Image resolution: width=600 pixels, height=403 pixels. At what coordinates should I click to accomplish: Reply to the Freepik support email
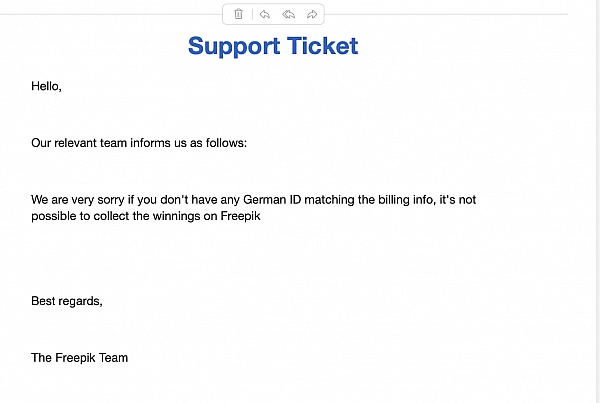[x=264, y=14]
